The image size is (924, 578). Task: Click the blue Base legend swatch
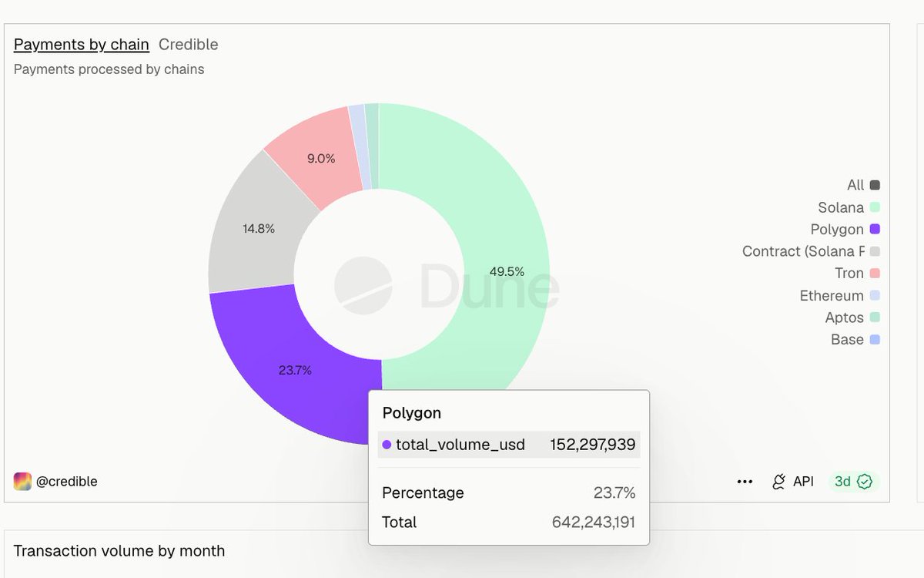(x=875, y=340)
